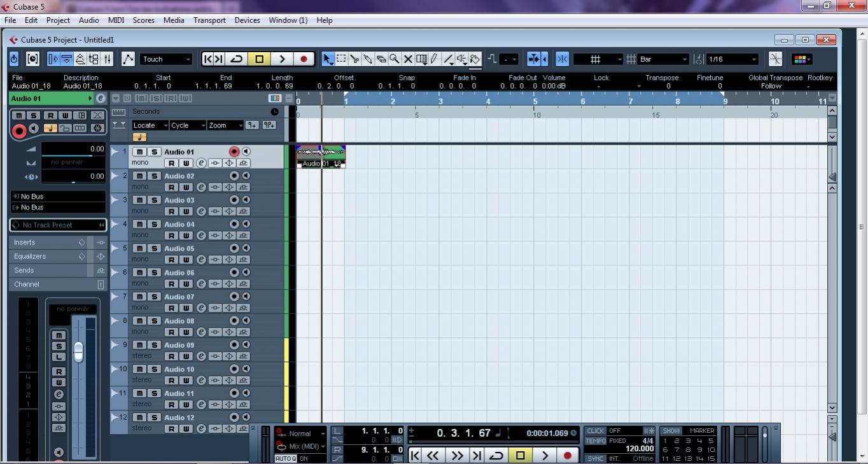868x464 pixels.
Task: Click Fast Forward in the Transport panel
Action: (x=457, y=455)
